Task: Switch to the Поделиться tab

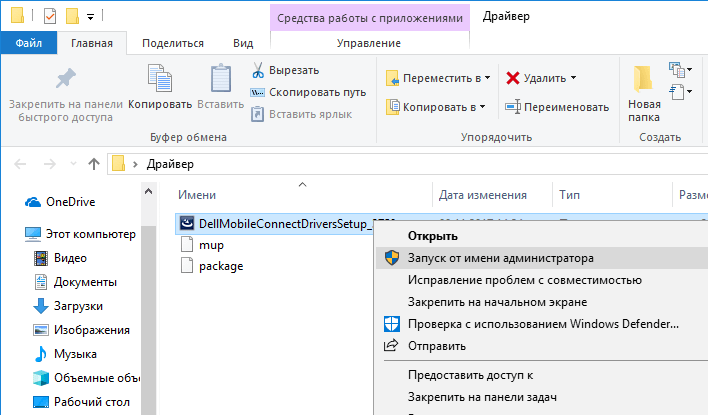Action: 173,43
